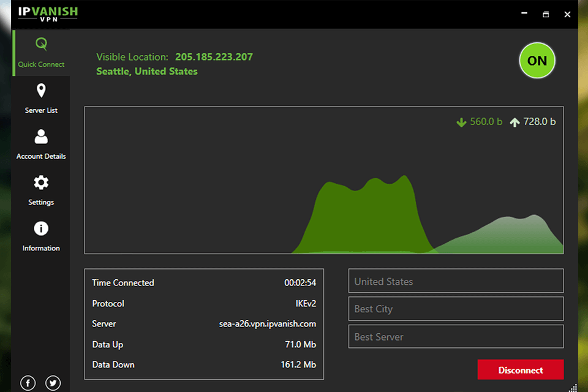This screenshot has height=392, width=588.
Task: Click Seattle, United States location text
Action: [147, 71]
